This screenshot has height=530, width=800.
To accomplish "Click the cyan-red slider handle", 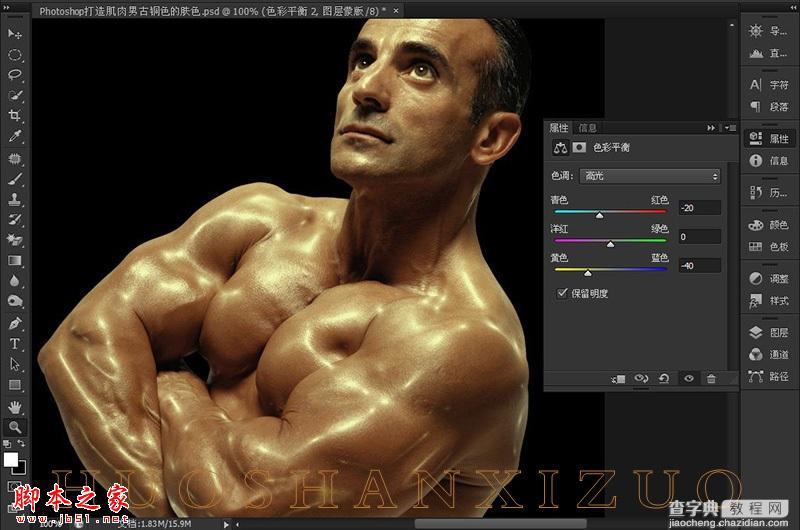I will pyautogui.click(x=599, y=216).
